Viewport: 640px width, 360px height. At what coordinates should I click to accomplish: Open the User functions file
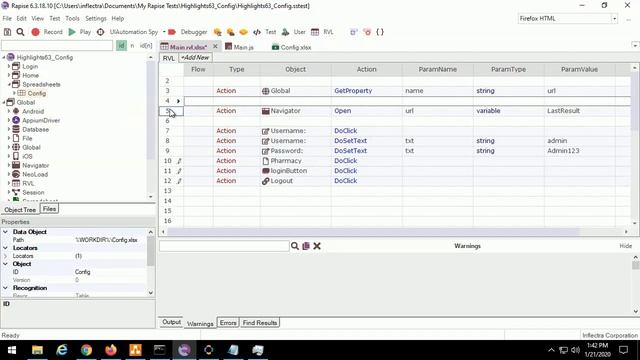tap(293, 32)
